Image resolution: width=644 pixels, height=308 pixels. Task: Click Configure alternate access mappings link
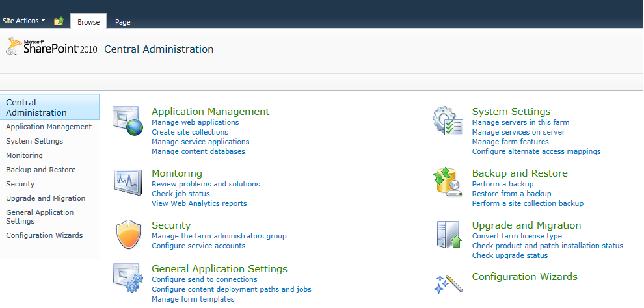click(537, 152)
